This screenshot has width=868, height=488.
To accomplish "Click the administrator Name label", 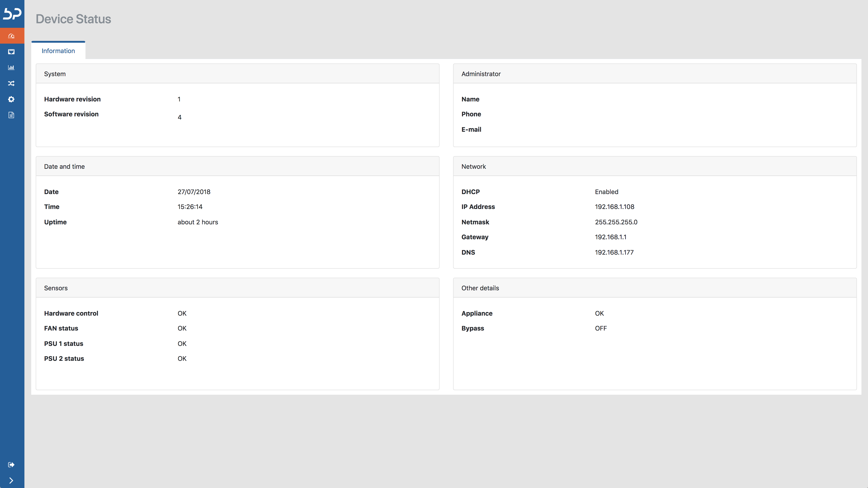I will (x=470, y=99).
